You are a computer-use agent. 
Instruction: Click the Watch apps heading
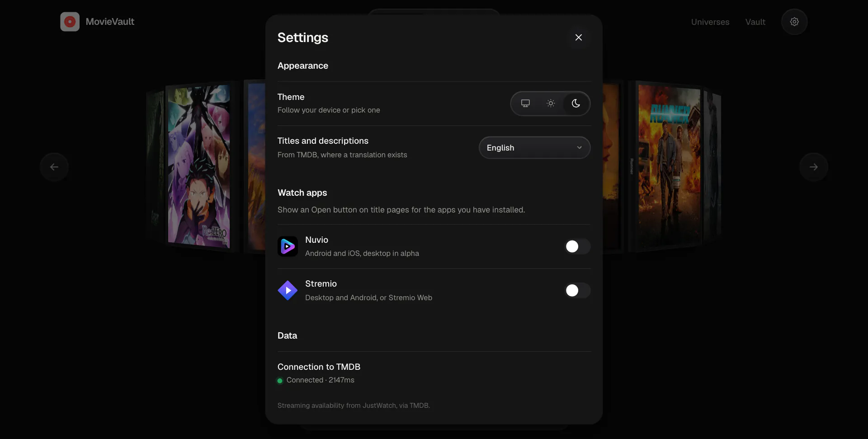[x=302, y=193]
